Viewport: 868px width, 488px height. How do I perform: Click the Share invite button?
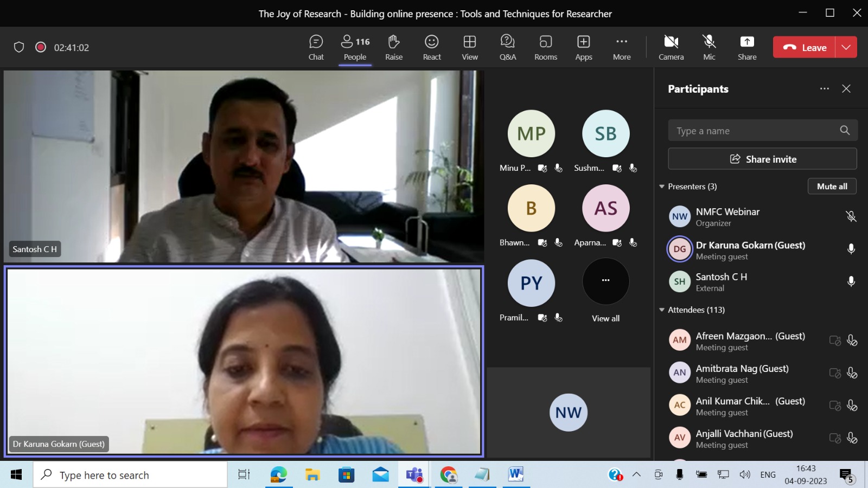pyautogui.click(x=762, y=159)
